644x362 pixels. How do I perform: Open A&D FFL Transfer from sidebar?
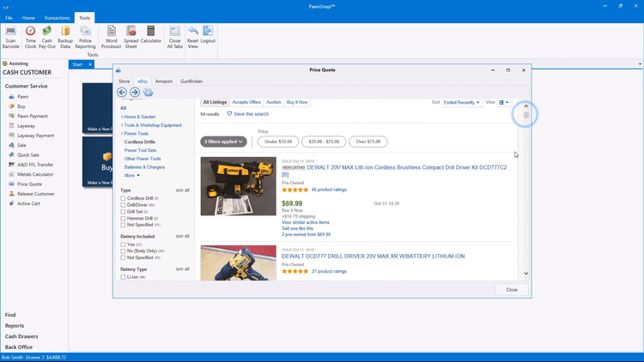pyautogui.click(x=35, y=165)
